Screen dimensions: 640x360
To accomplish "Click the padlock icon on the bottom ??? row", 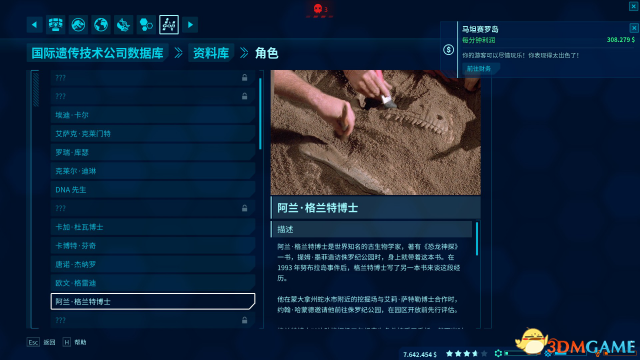I will (244, 320).
